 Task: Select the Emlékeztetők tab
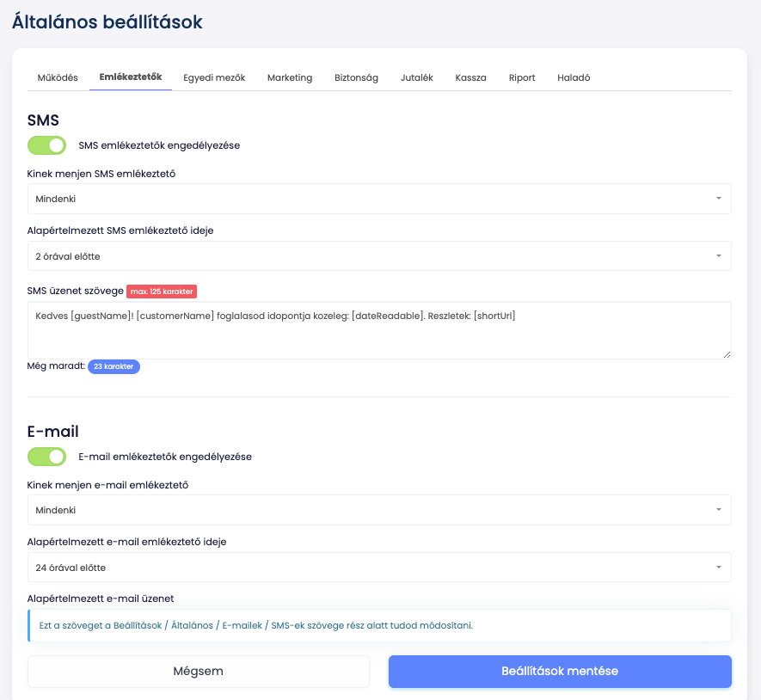131,77
